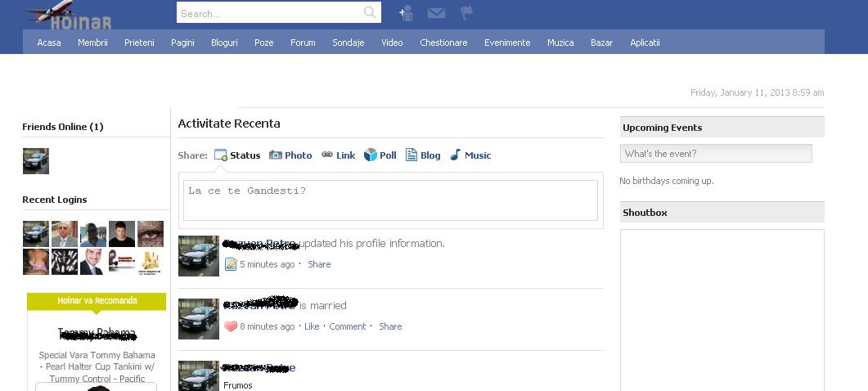
Task: Like the 'is married' post
Action: click(312, 326)
